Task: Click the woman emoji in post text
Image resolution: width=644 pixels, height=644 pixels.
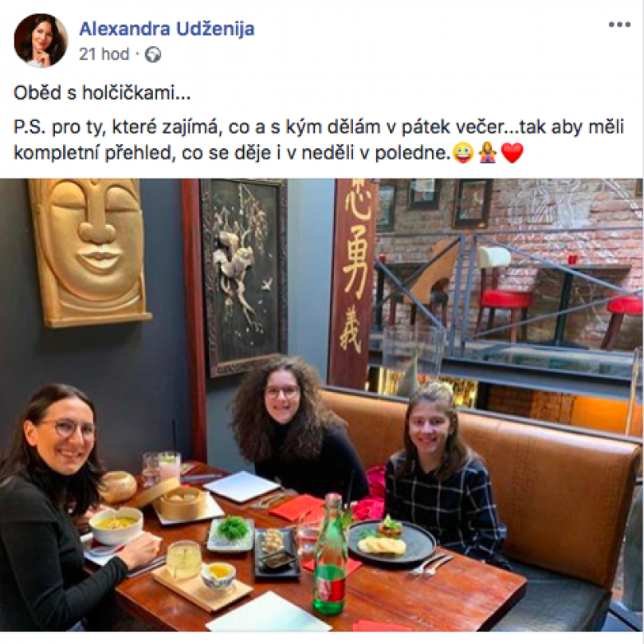Action: [488, 153]
